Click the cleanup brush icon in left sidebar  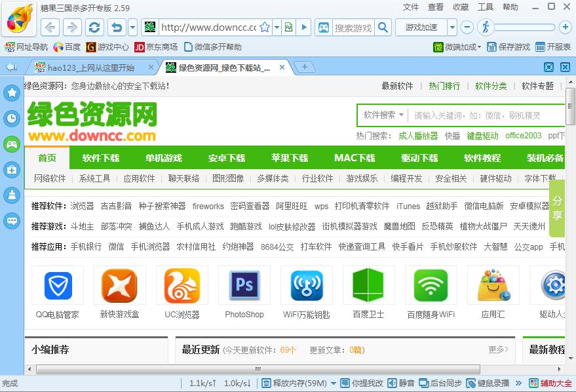[x=12, y=195]
